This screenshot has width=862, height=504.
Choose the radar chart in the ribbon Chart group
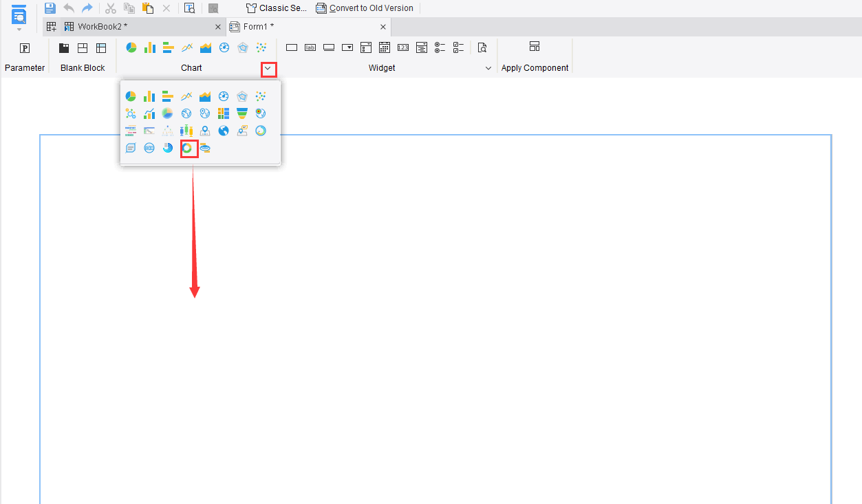click(x=242, y=47)
